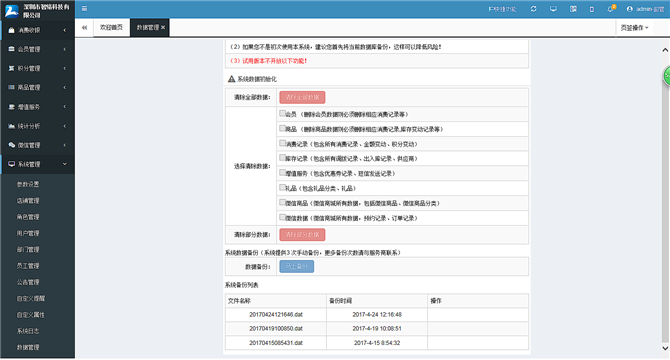Click the refresh icon in the top bar
Viewport: 670px width, 360px height.
(x=534, y=9)
